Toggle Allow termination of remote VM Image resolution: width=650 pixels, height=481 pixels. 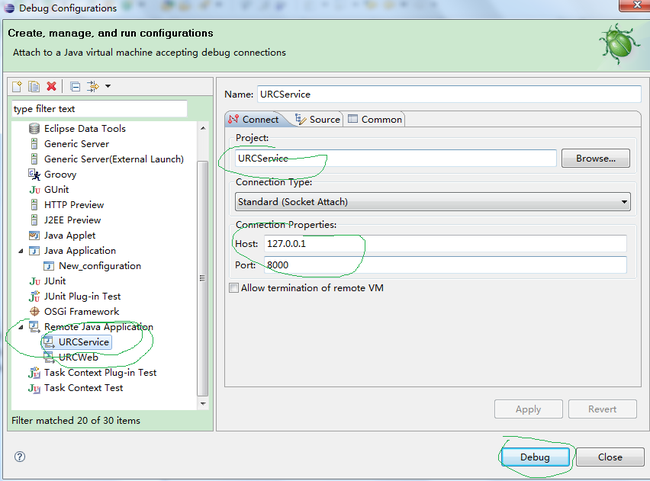pyautogui.click(x=234, y=288)
